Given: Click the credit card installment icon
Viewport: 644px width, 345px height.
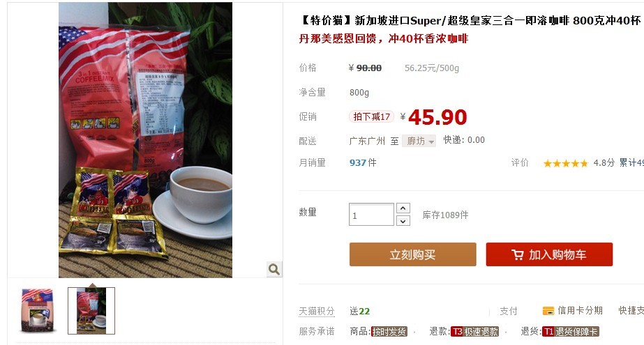Looking at the screenshot, I should pos(548,311).
